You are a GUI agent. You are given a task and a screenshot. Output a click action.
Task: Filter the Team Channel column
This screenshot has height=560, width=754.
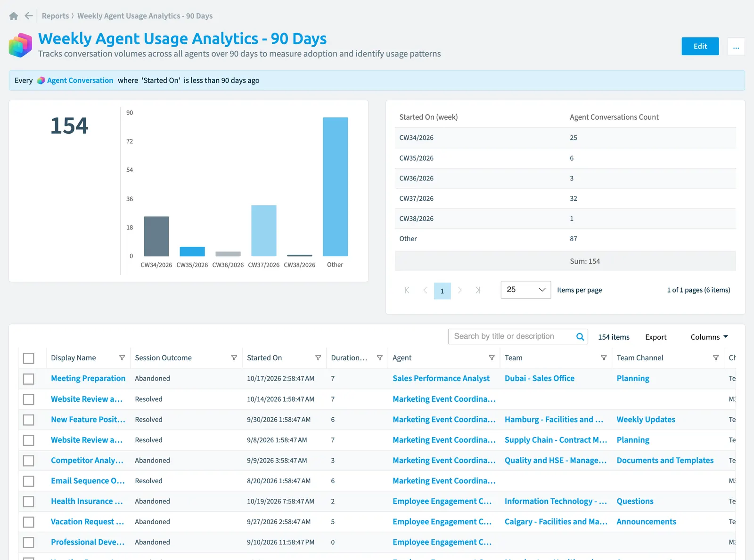coord(716,358)
